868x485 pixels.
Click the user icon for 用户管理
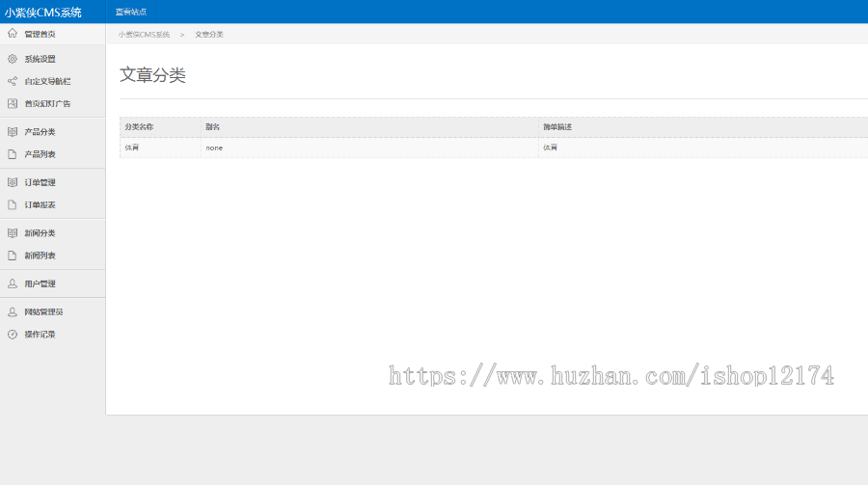tap(13, 283)
